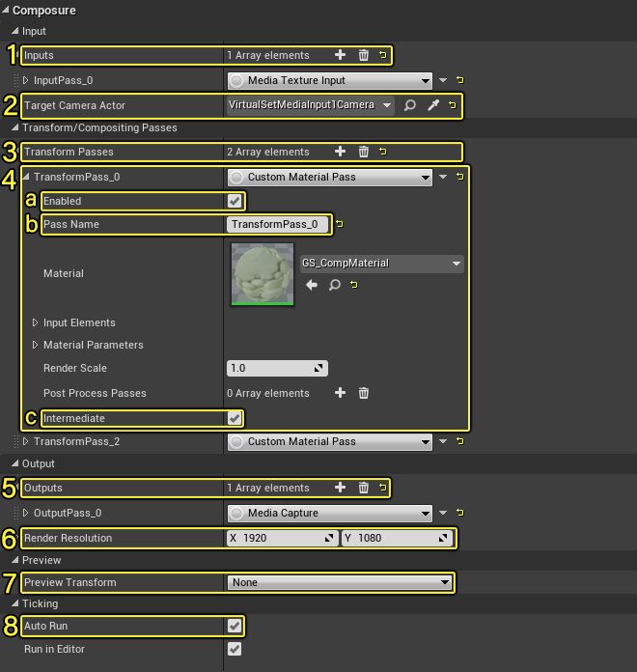The height and width of the screenshot is (672, 637).
Task: Click the Pass Name text field
Action: pos(277,224)
